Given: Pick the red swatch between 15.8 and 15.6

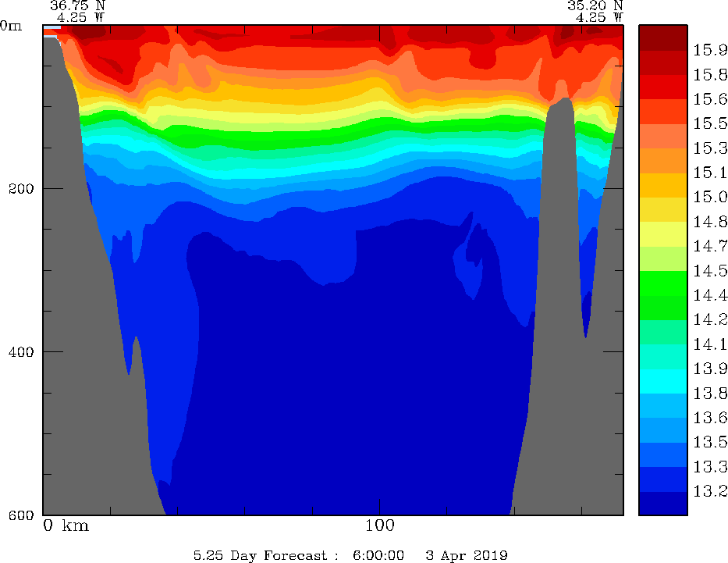Looking at the screenshot, I should (663, 87).
